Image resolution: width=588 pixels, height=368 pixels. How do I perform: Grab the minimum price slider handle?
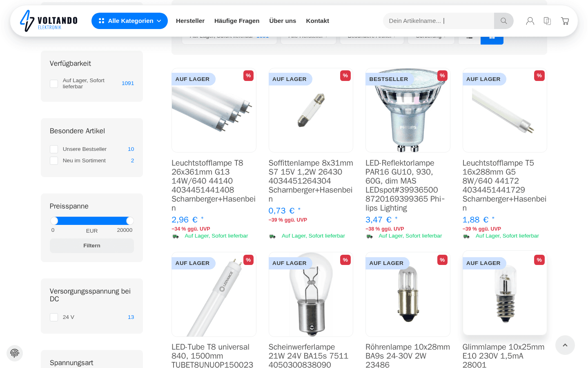pos(54,221)
